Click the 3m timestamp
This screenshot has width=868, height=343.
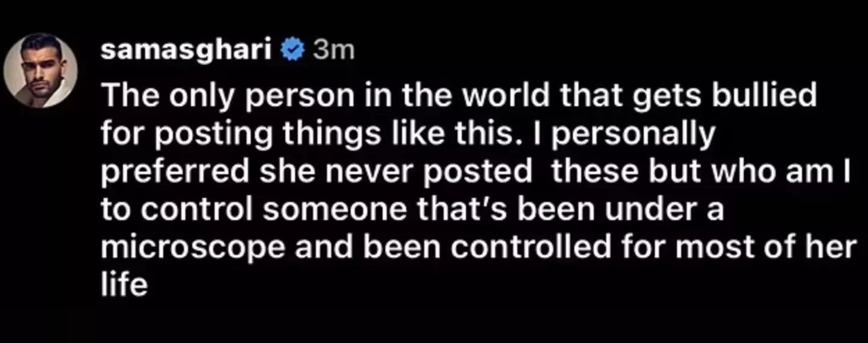(x=334, y=52)
